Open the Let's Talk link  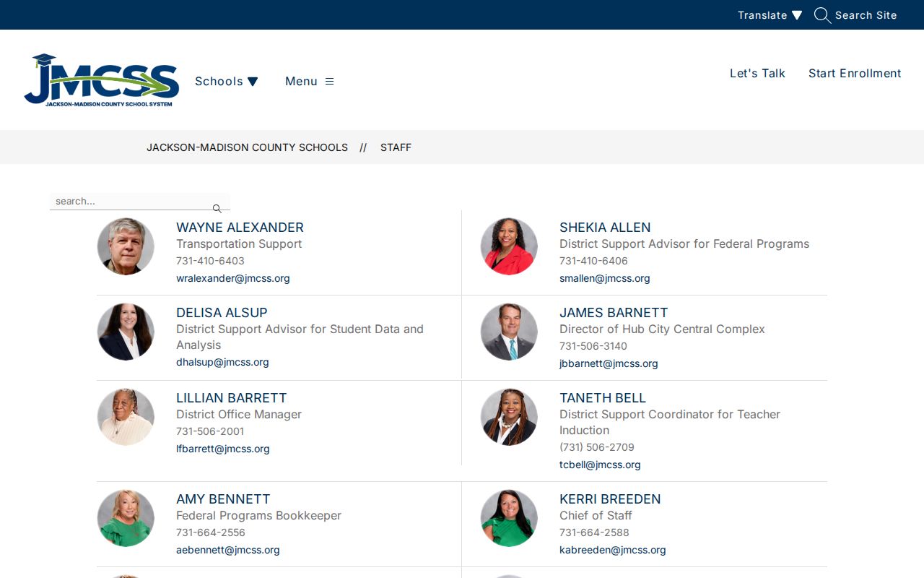point(757,73)
